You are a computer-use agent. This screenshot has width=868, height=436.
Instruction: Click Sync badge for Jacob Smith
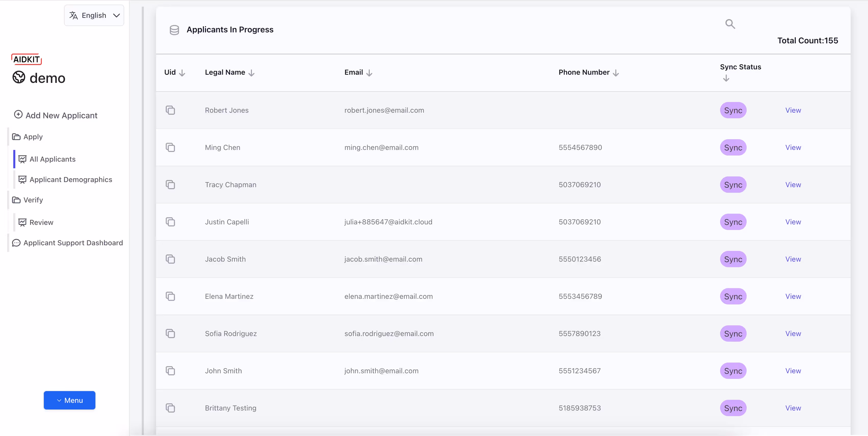point(733,259)
